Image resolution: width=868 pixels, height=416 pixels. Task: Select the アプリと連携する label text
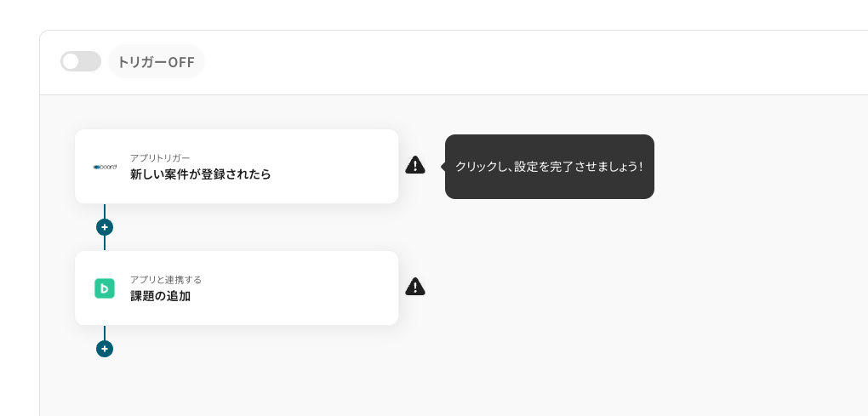click(x=165, y=279)
